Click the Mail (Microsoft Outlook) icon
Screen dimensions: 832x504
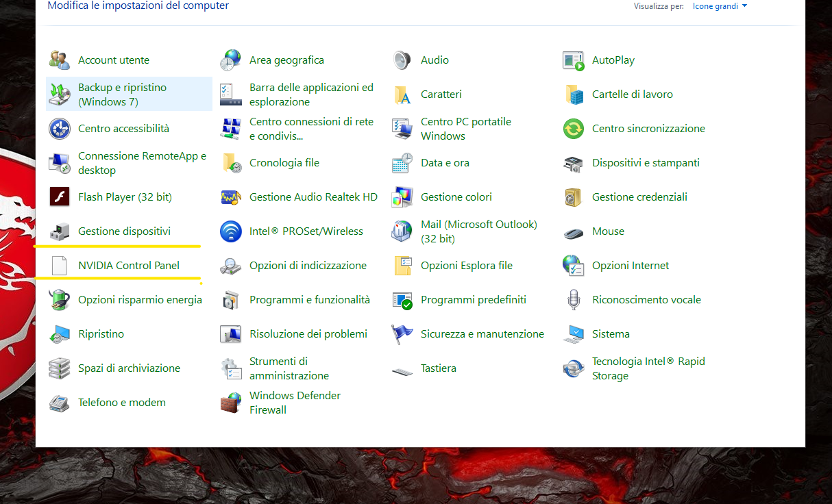[402, 231]
